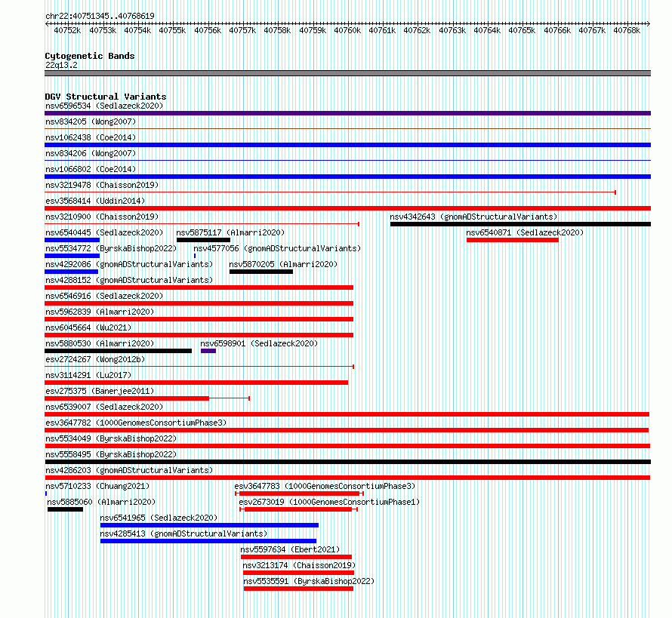The height and width of the screenshot is (618, 672).
Task: Select nsv6540445 (Sedlazeck2020) label
Action: (x=104, y=232)
